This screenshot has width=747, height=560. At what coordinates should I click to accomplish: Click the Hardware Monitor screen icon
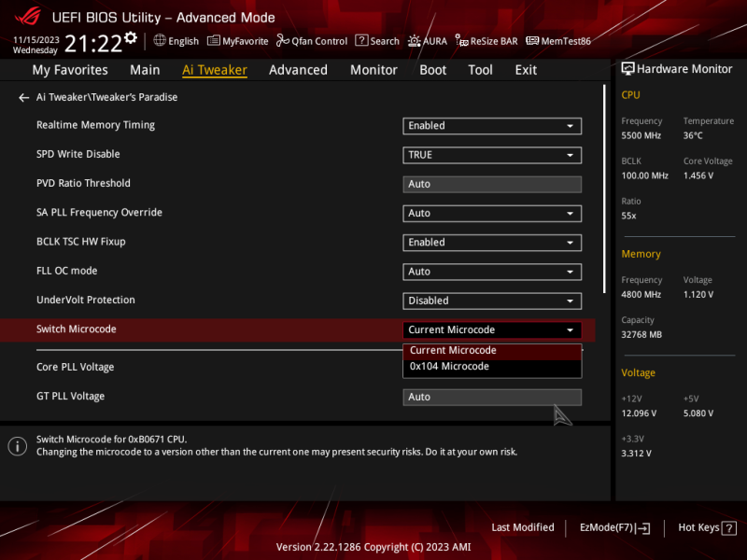pos(627,69)
